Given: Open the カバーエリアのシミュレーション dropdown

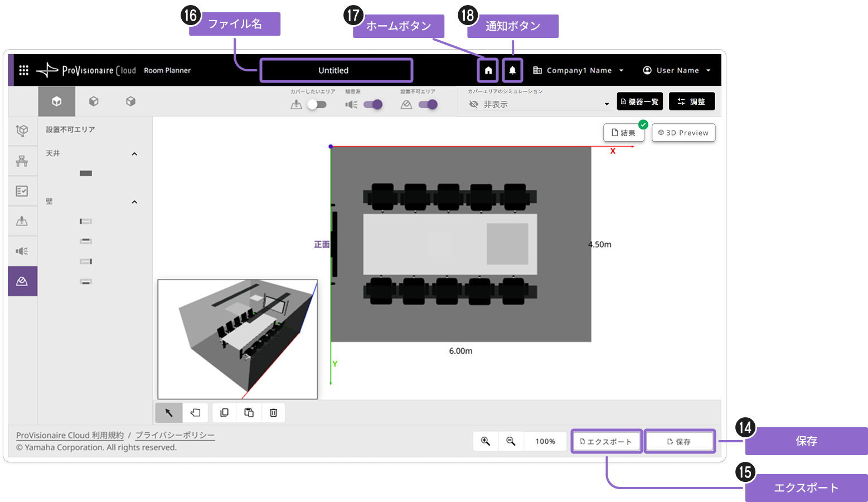Looking at the screenshot, I should coord(539,104).
